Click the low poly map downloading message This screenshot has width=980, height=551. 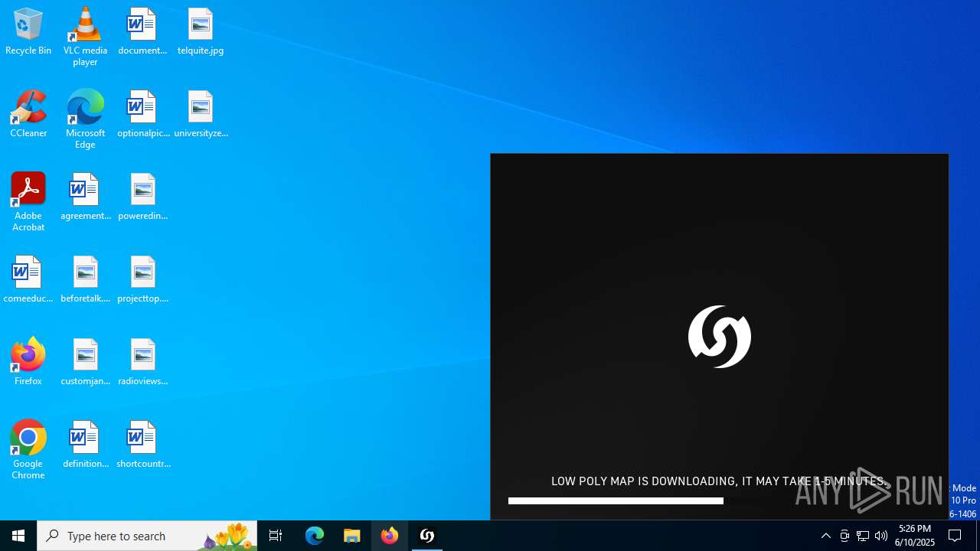pos(719,481)
